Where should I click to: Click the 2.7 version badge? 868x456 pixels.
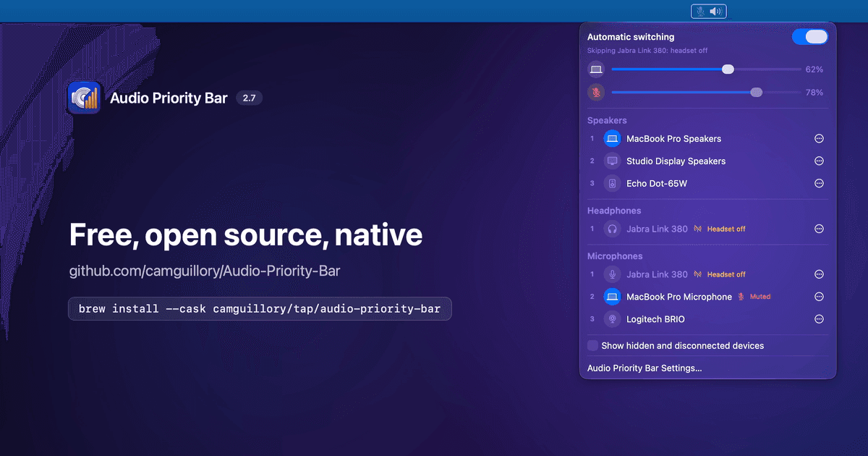tap(249, 98)
